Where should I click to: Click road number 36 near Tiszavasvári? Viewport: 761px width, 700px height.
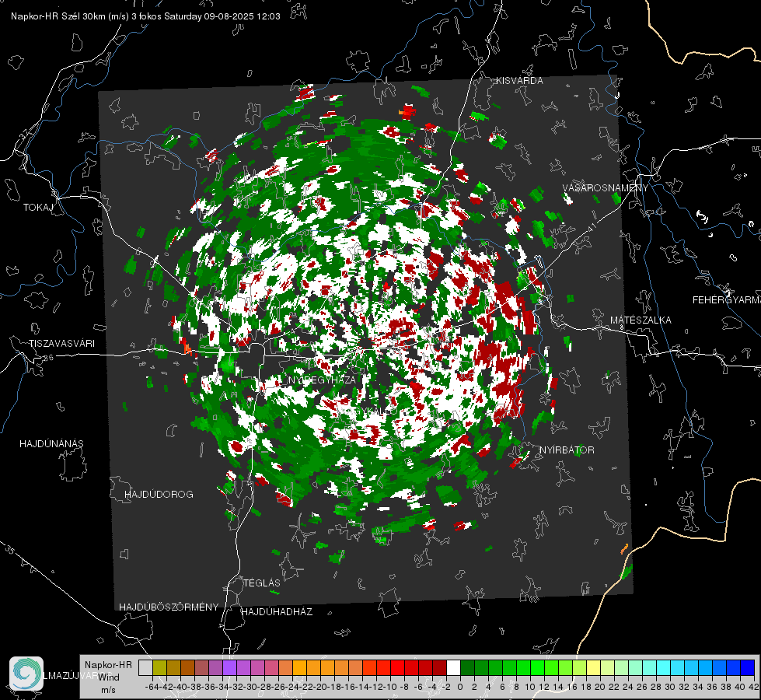[x=48, y=358]
